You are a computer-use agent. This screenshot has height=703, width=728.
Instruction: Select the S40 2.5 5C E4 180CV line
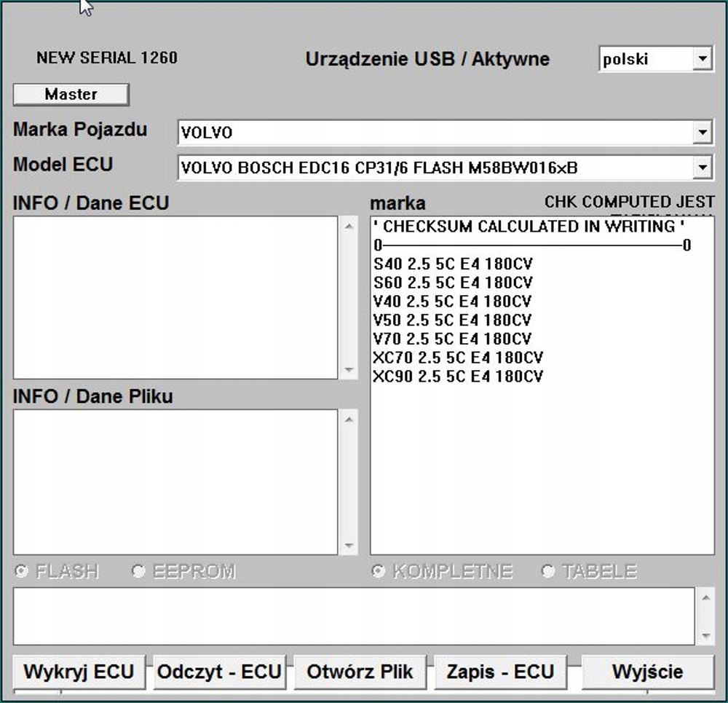click(x=453, y=264)
